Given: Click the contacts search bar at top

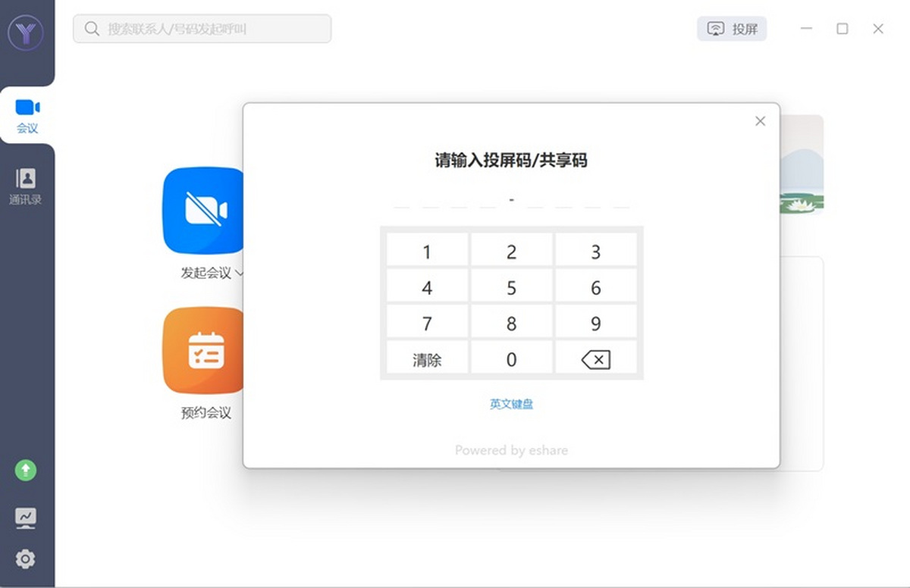Looking at the screenshot, I should click(201, 29).
